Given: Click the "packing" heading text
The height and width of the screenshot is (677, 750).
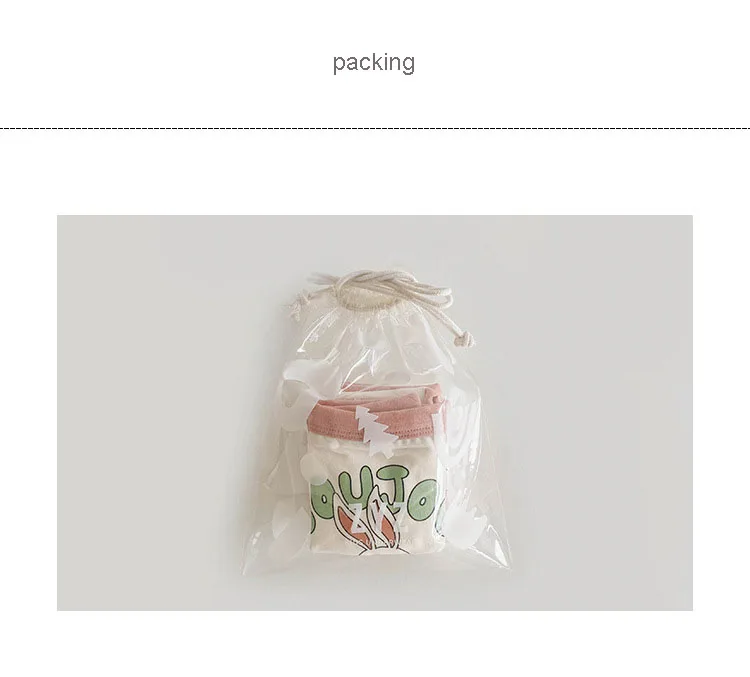Looking at the screenshot, I should pos(374,63).
